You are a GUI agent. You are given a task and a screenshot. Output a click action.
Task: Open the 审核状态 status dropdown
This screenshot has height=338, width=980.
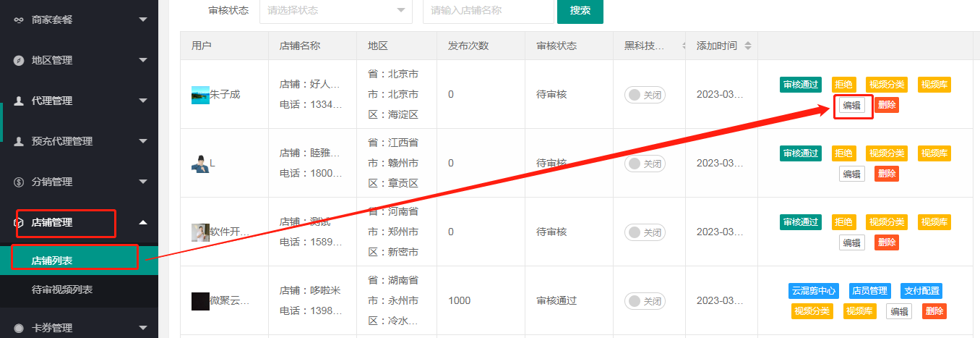click(336, 10)
